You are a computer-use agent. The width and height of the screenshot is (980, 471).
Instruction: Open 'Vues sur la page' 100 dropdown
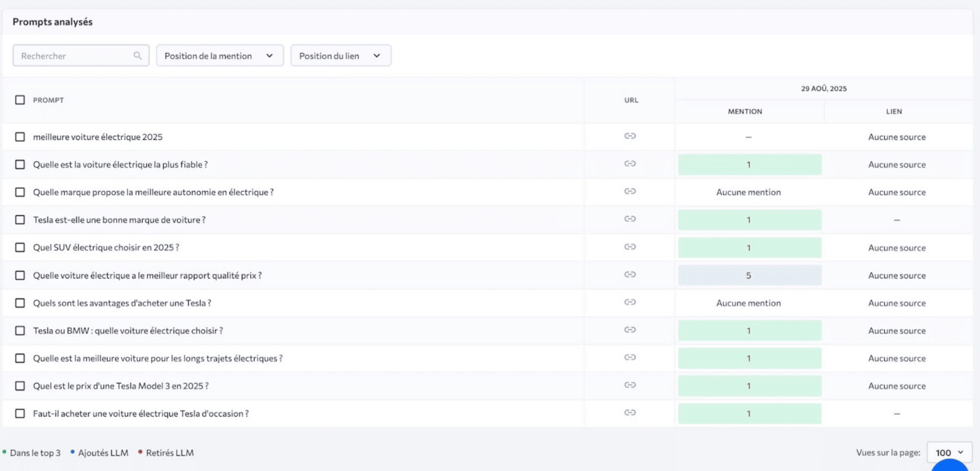point(949,453)
